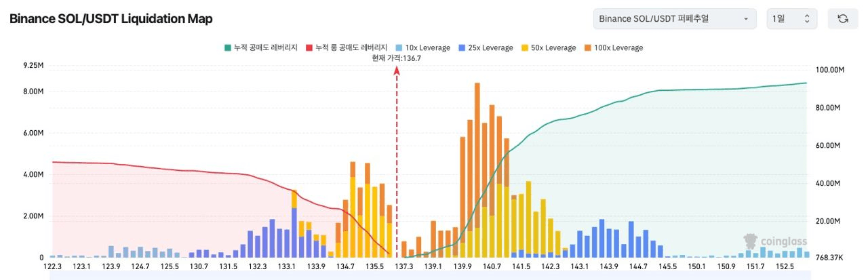Click the orange 100x Leverage swatch
This screenshot has width=868, height=280.
tap(587, 48)
